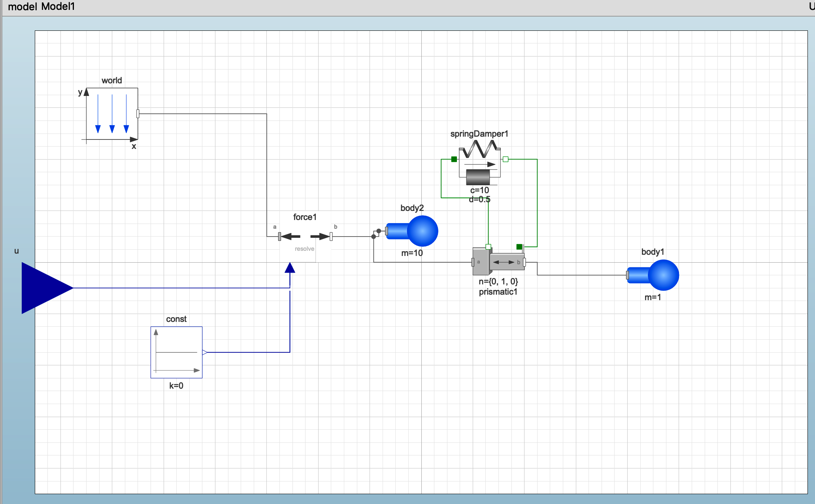Click the 'resolve' text in force1
Viewport: 815px width, 504px height.
coord(304,249)
